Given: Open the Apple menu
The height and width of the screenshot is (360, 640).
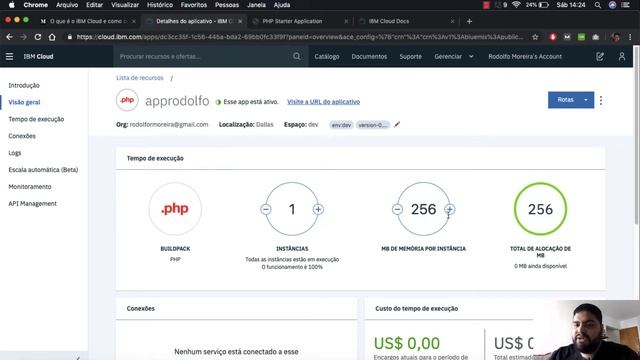Looking at the screenshot, I should tap(11, 5).
